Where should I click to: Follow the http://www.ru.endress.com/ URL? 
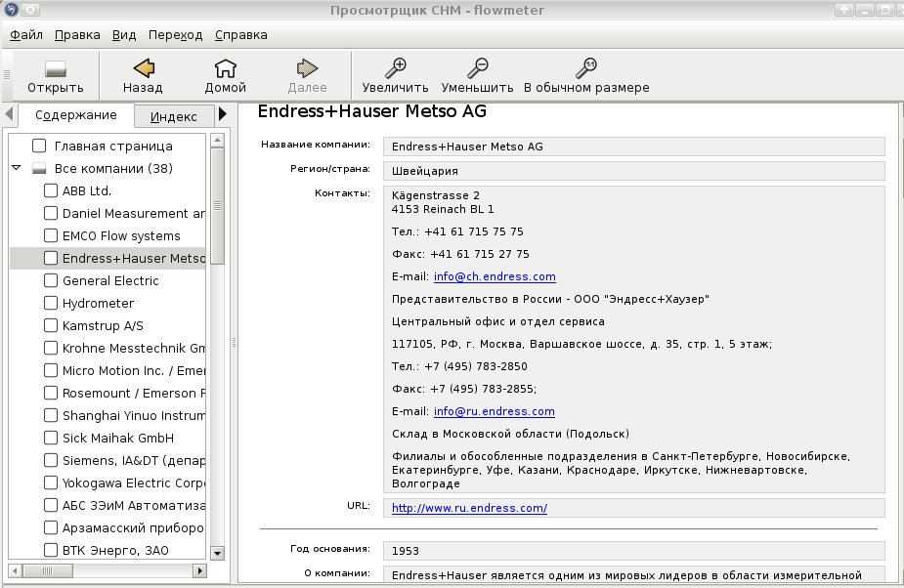469,509
